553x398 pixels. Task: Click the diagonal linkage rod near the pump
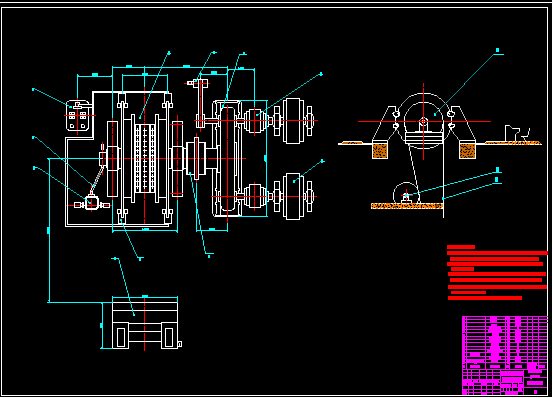[x=98, y=180]
